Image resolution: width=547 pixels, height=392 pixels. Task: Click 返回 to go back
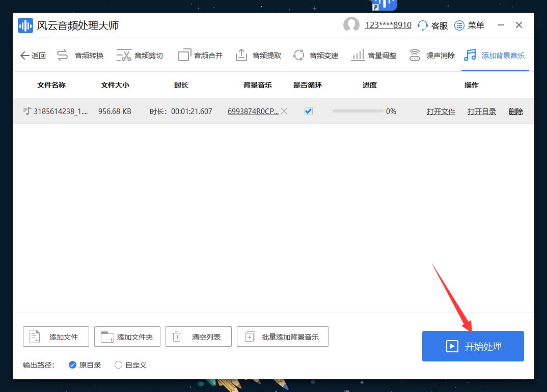33,55
